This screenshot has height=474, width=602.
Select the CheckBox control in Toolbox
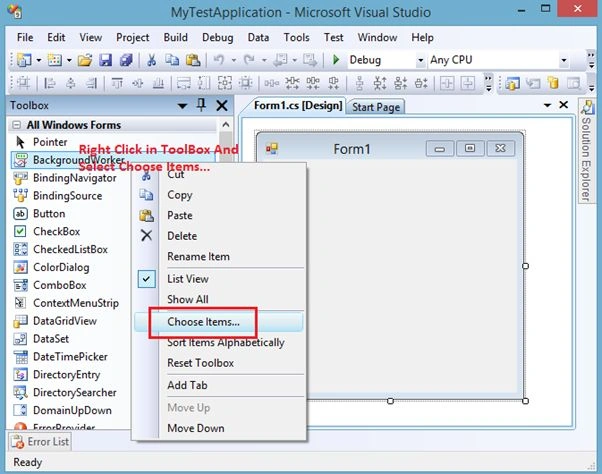pos(56,231)
